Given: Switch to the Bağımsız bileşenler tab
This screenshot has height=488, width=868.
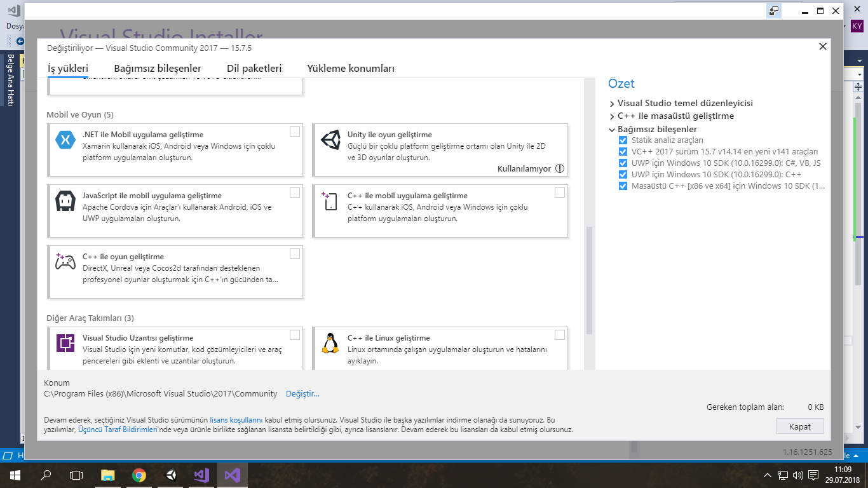Looking at the screenshot, I should point(158,69).
